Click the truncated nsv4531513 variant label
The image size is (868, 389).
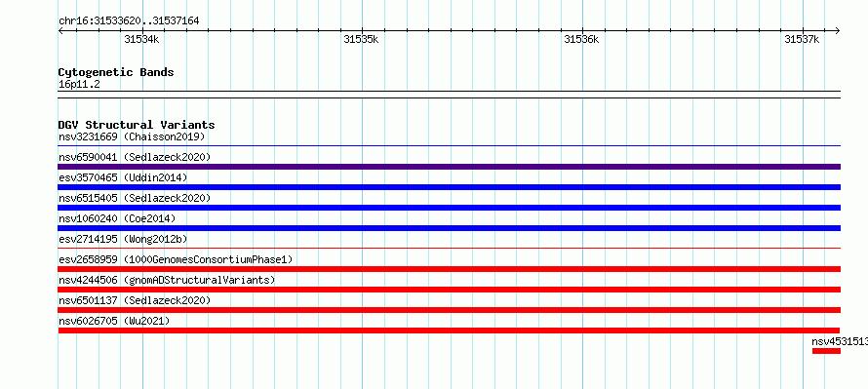(x=840, y=341)
